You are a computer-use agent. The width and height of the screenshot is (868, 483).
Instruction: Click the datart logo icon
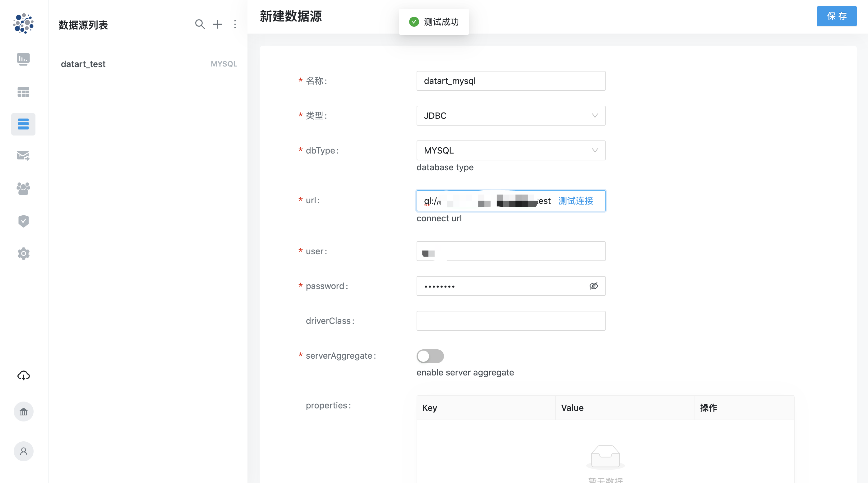[x=23, y=23]
